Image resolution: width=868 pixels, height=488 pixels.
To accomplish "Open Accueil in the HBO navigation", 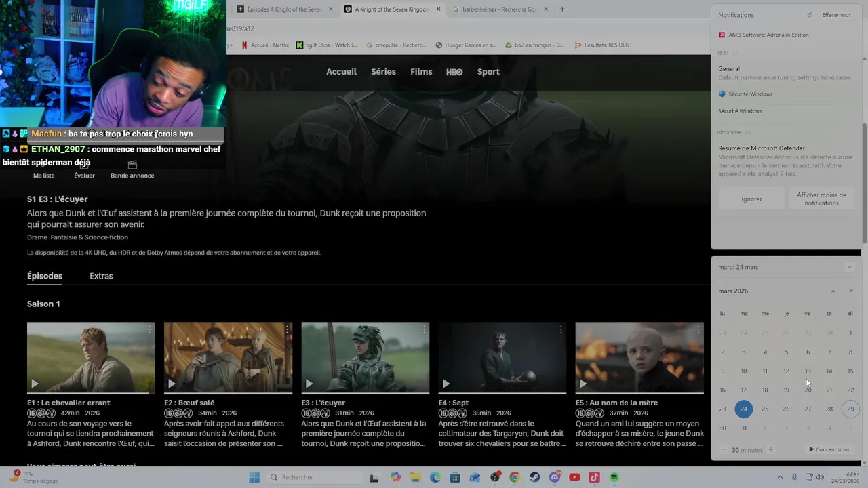I will pos(341,72).
